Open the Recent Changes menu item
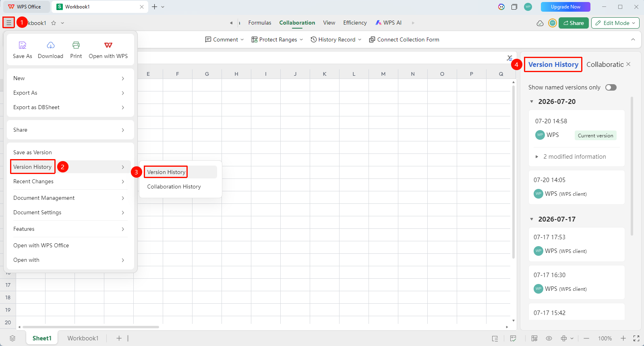Viewport: 644px width, 346px height. click(x=69, y=182)
